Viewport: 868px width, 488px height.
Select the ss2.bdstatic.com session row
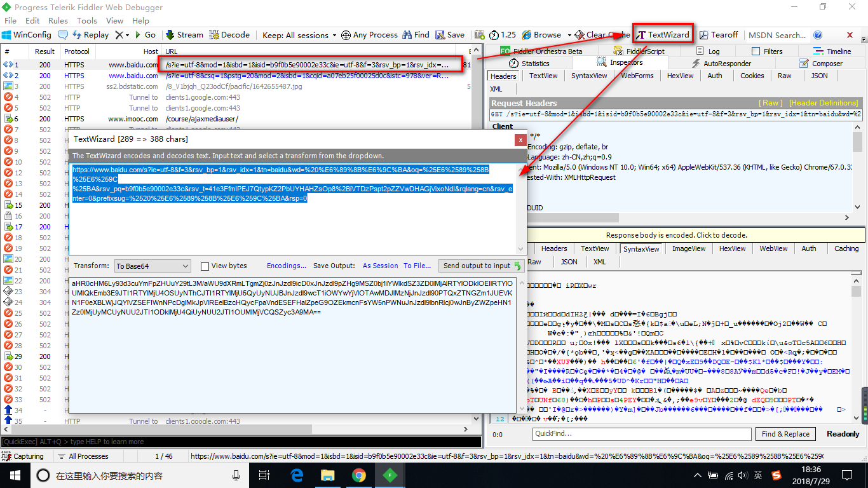[x=236, y=86]
